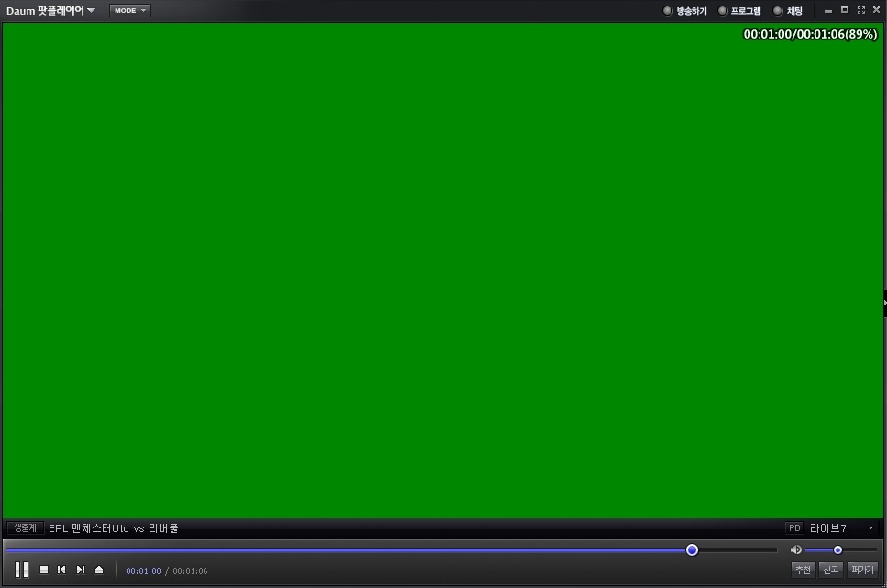Viewport: 887px width, 588px height.
Task: Click the total time 00:01:06 in the bottom control bar
Action: point(190,571)
